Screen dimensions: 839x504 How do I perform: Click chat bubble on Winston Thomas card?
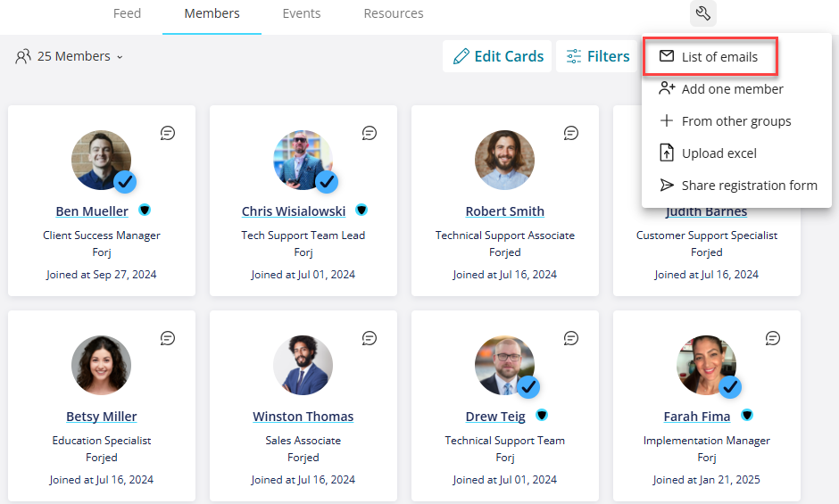coord(370,338)
